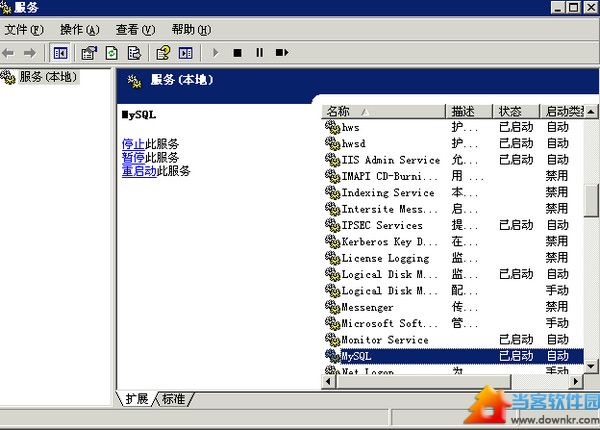Viewport: 600px width, 430px height.
Task: Click the Microsoft Soft... gear icon
Action: click(332, 323)
